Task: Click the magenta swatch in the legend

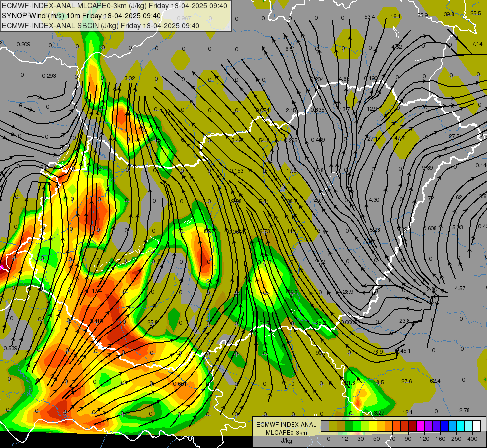Action: (420, 426)
